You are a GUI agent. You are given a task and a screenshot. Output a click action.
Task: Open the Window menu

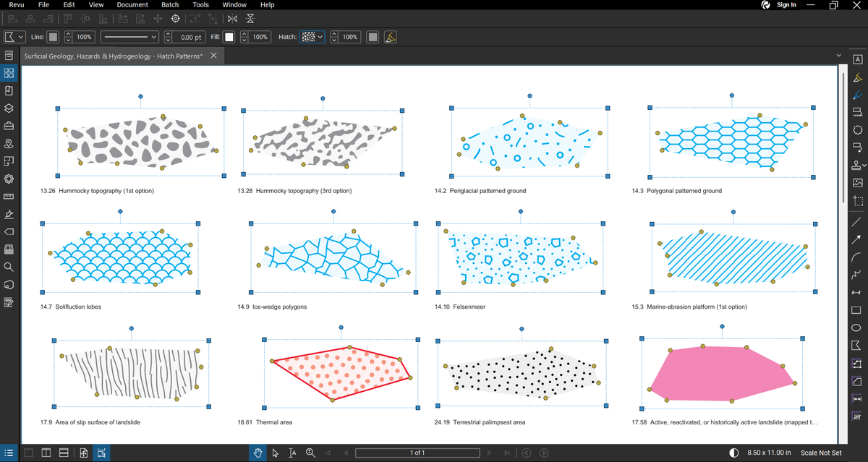point(234,5)
